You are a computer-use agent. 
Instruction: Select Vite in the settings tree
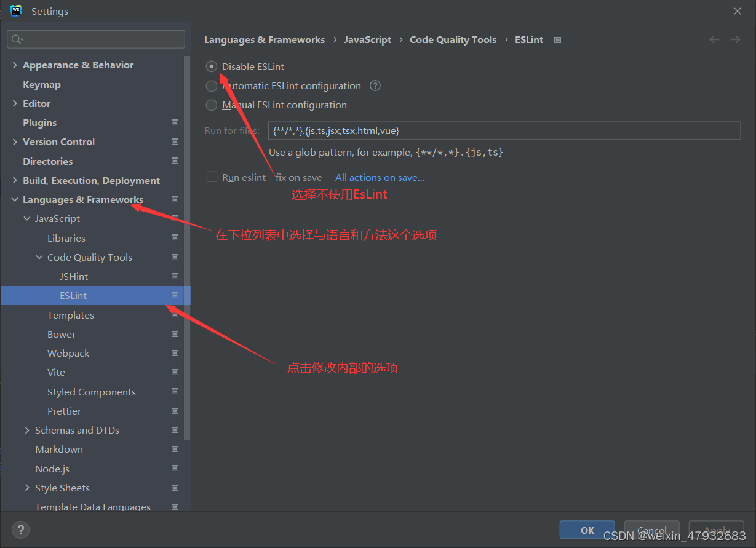[56, 372]
